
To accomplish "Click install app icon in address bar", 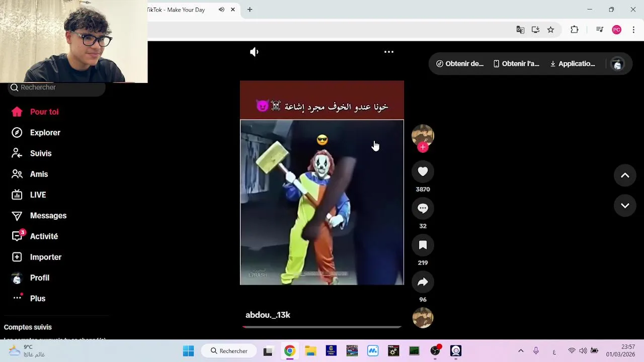I will (535, 30).
